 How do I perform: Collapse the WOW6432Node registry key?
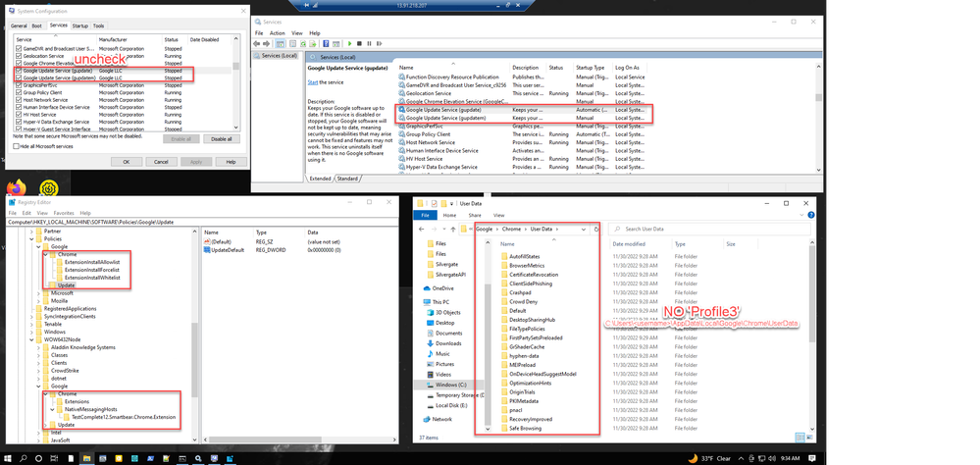(29, 339)
